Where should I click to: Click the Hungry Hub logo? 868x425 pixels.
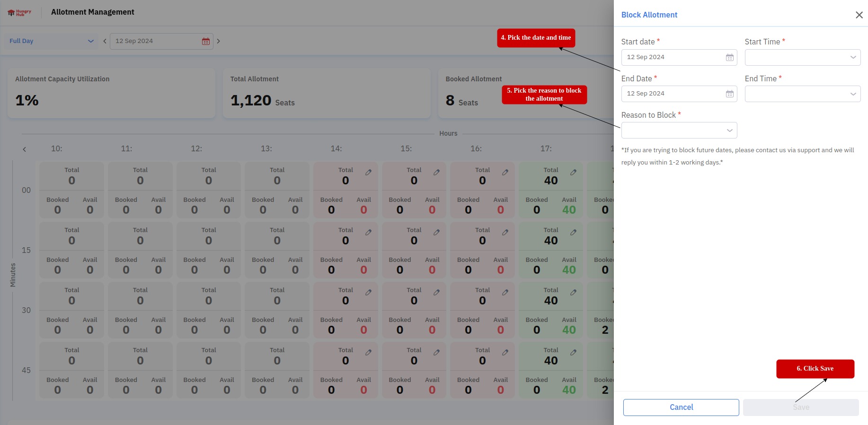pos(19,13)
